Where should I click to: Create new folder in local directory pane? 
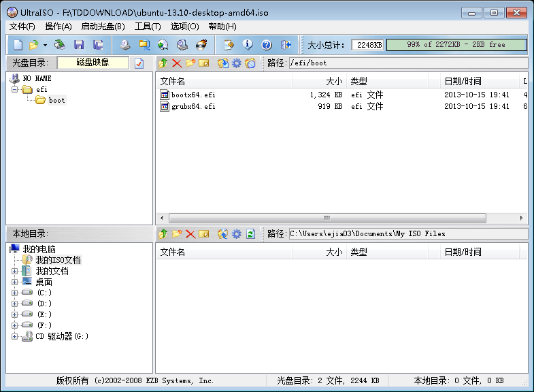pos(177,233)
